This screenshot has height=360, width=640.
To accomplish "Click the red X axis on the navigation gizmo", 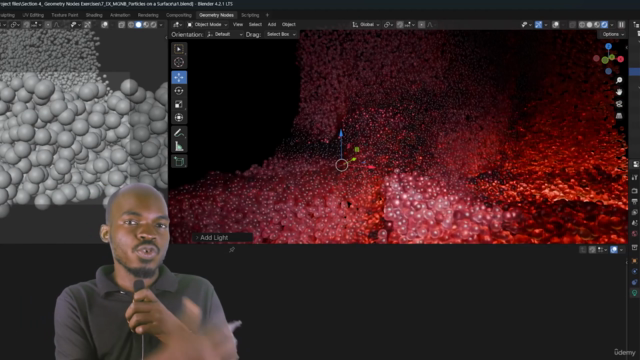I will tap(620, 59).
